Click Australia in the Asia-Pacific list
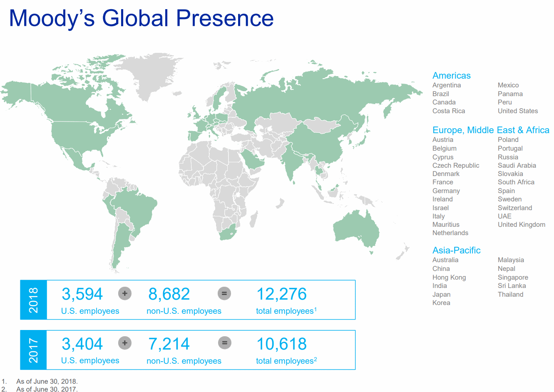 [445, 260]
